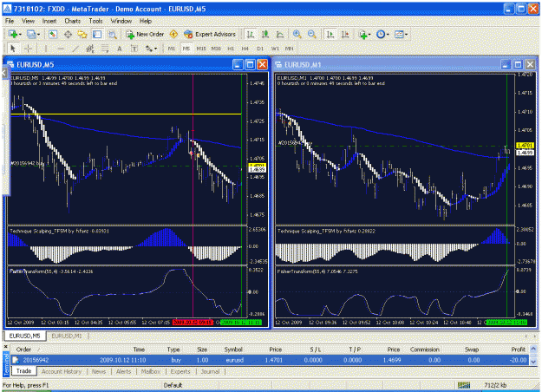Switch to the Journal tab
The image size is (542, 392).
[210, 371]
